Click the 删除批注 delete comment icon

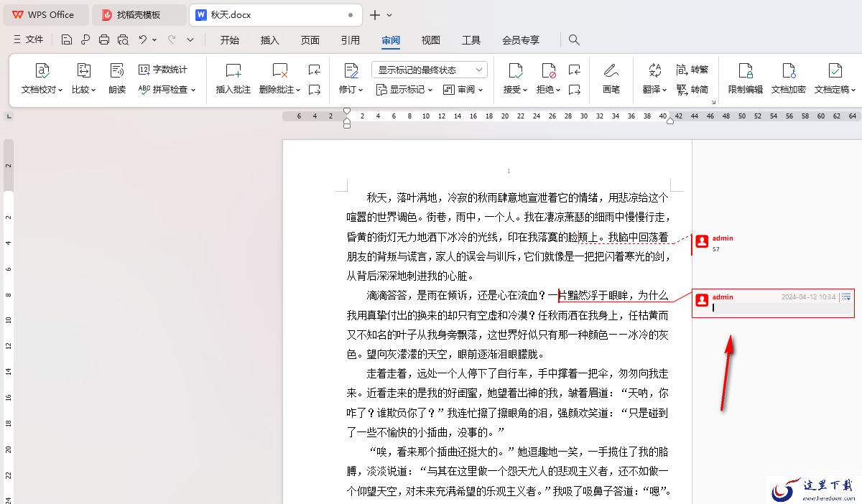pos(280,70)
